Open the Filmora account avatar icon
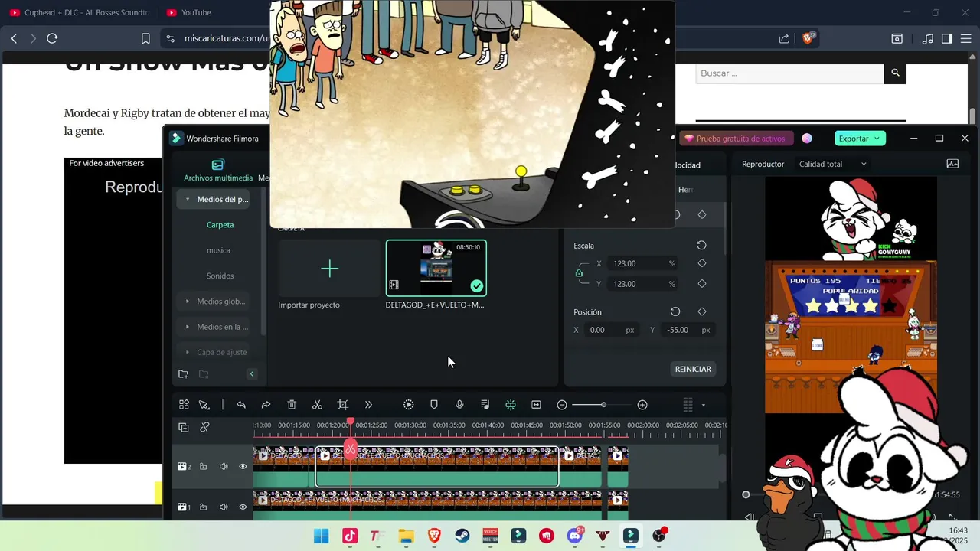 click(x=807, y=139)
